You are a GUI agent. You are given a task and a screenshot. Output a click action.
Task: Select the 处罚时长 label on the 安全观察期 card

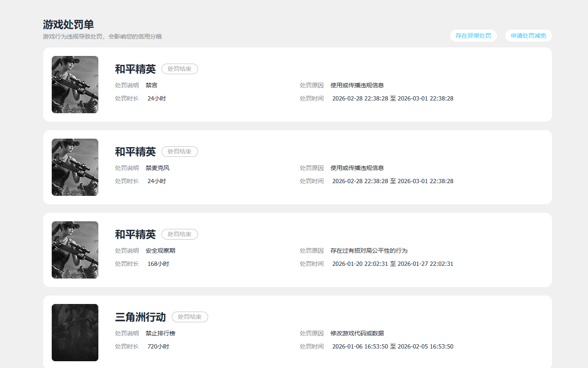click(x=127, y=264)
